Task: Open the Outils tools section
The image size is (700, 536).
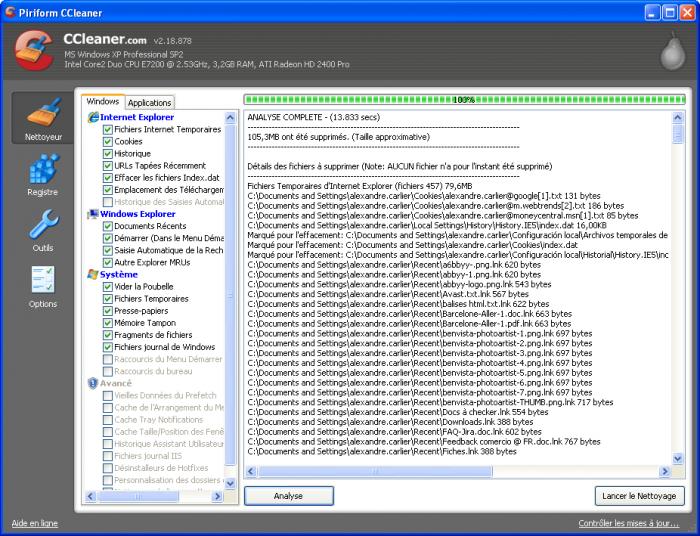Action: point(43,230)
